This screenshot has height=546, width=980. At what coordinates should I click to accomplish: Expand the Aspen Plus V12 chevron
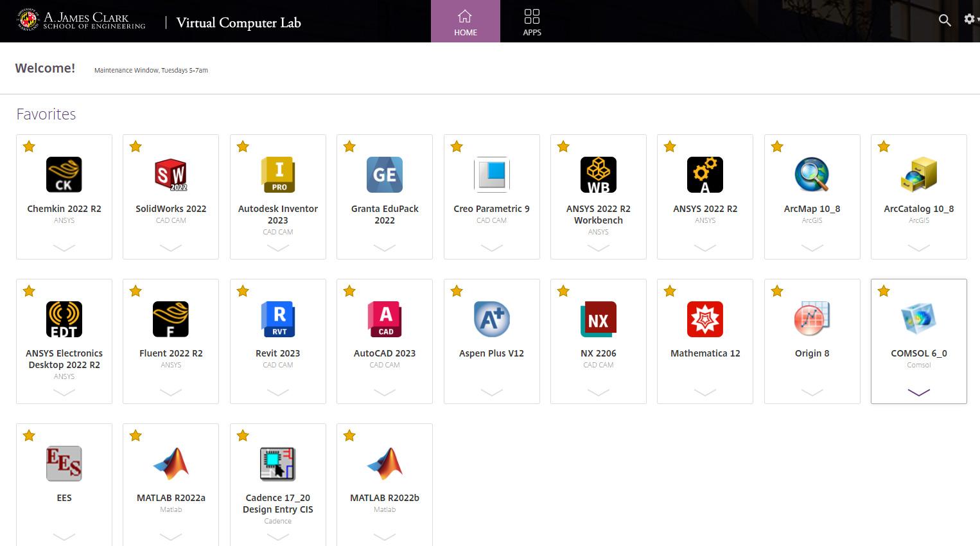click(x=491, y=392)
